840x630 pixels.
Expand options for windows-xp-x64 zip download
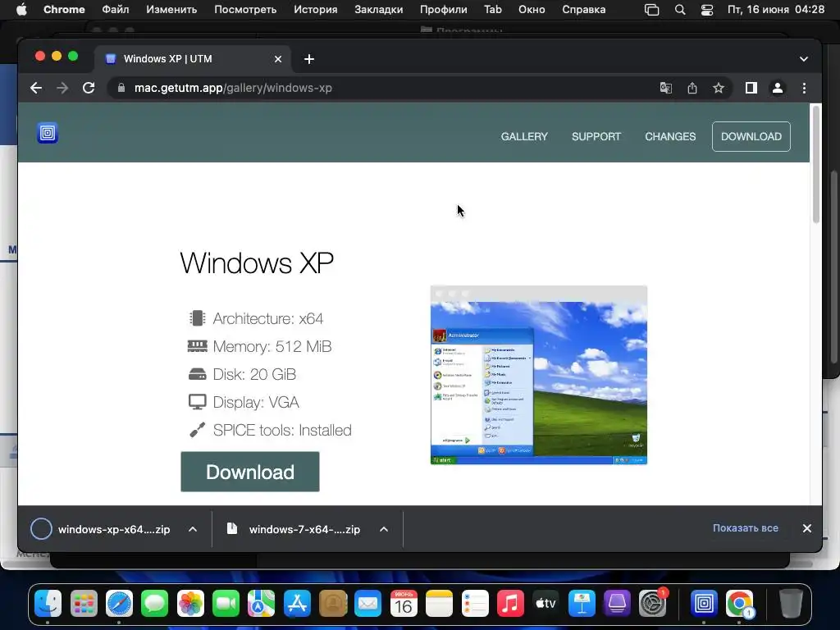(192, 529)
